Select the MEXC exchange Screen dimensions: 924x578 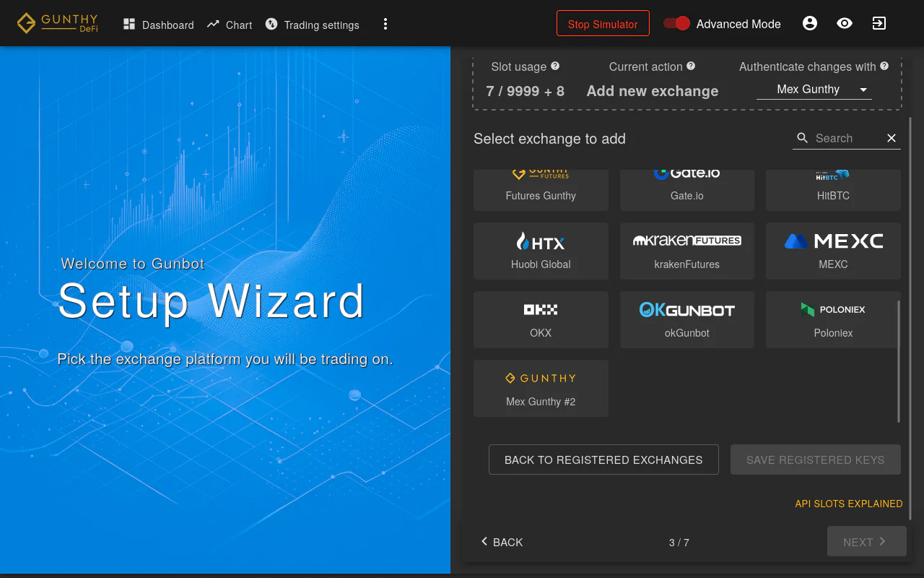833,251
